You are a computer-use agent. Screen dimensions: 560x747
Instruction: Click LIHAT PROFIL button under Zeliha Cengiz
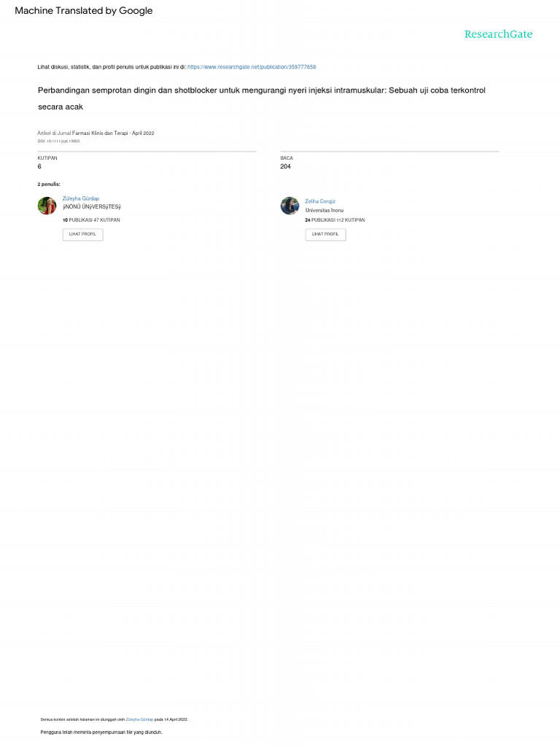[325, 234]
